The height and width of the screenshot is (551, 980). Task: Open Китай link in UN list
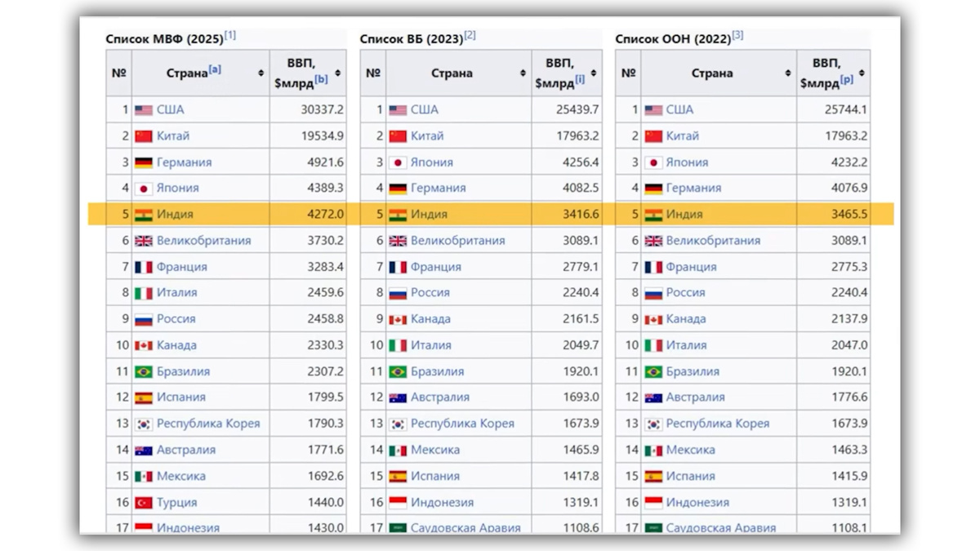point(683,136)
